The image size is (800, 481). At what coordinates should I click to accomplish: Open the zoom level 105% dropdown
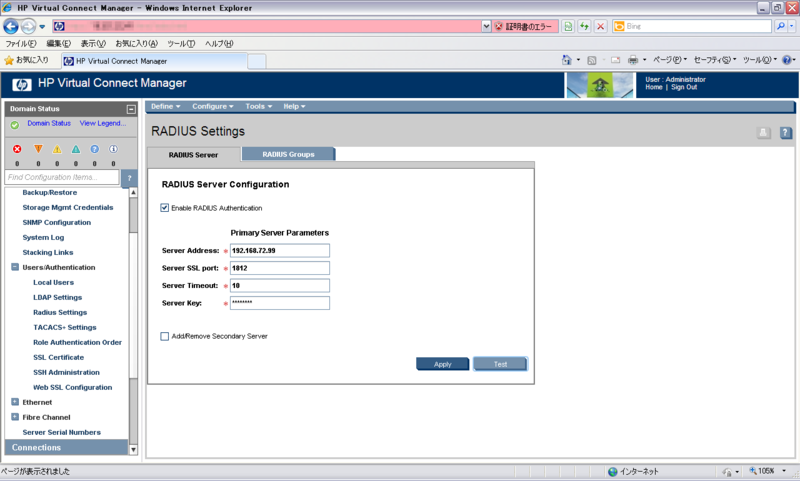pyautogui.click(x=784, y=471)
